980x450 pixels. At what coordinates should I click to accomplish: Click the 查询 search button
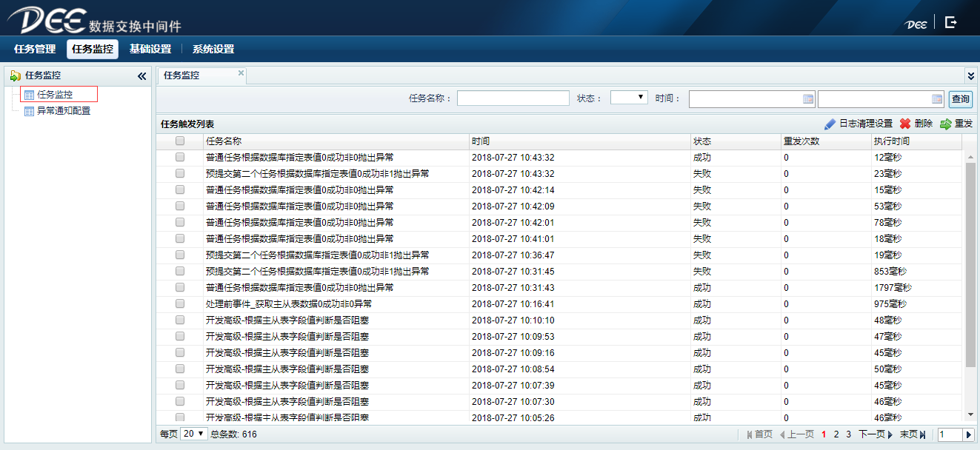961,98
